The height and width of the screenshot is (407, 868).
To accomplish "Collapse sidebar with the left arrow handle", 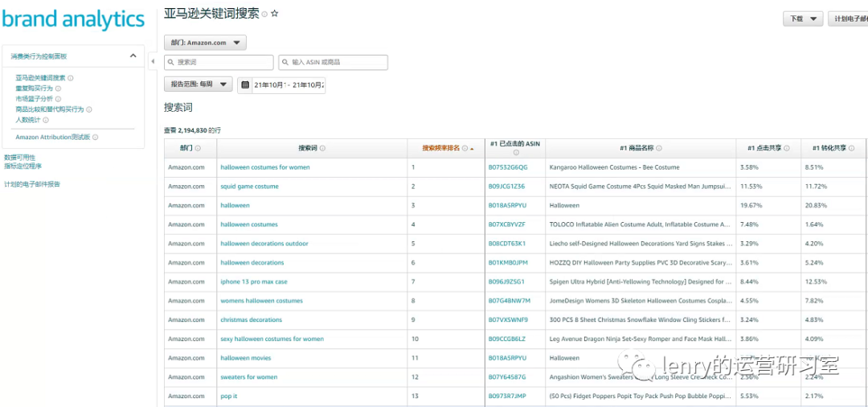I will [154, 61].
